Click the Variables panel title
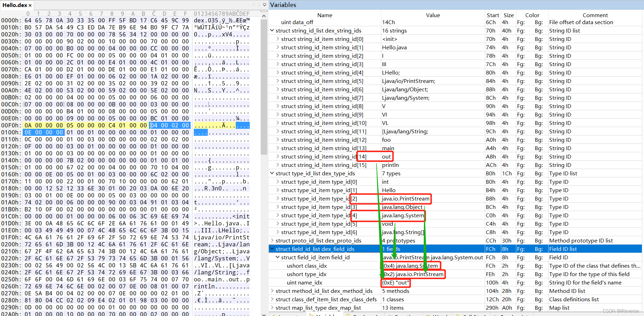644x316 pixels. [283, 5]
